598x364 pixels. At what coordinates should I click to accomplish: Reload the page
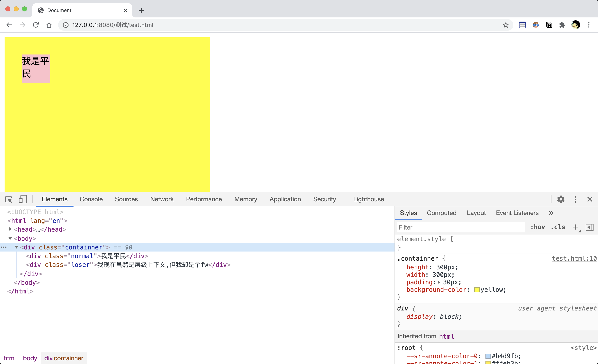tap(36, 25)
